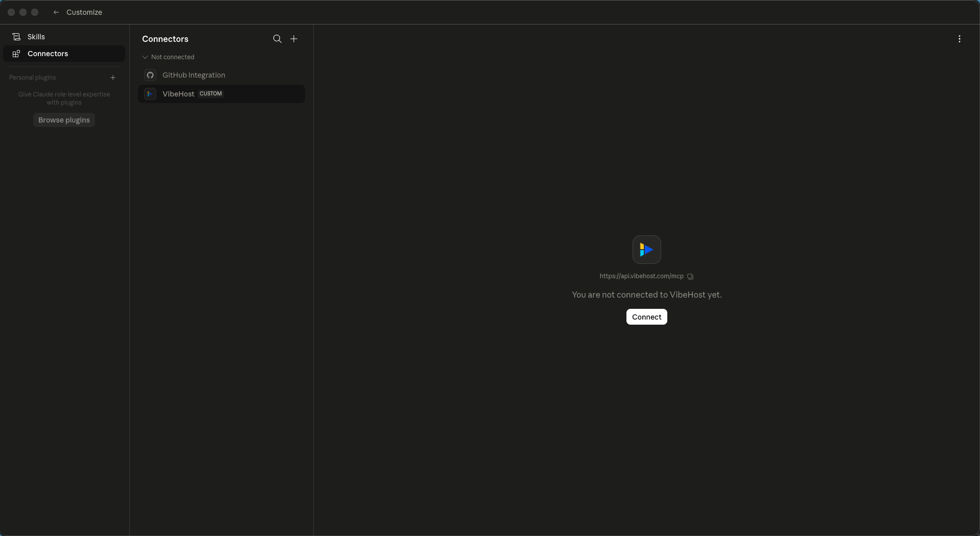Screen dimensions: 980x536
Task: Click the GitHub logo icon
Action: 150,75
